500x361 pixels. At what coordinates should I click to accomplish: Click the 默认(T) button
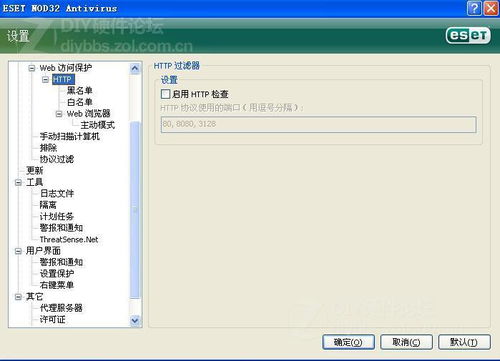(464, 342)
